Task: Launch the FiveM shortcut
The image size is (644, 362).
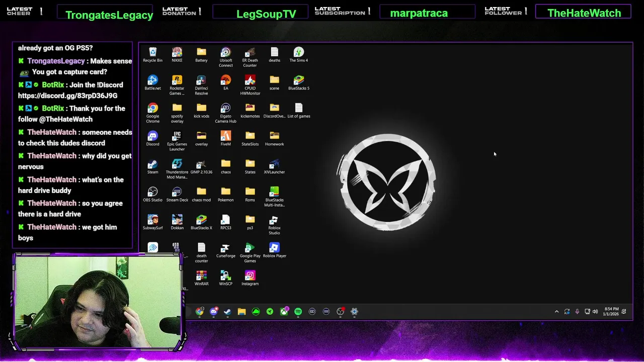Action: click(225, 139)
